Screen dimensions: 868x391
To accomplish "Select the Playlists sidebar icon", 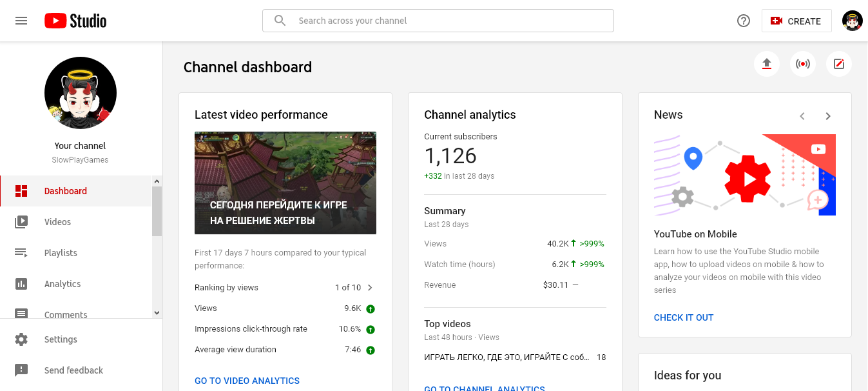I will [21, 253].
